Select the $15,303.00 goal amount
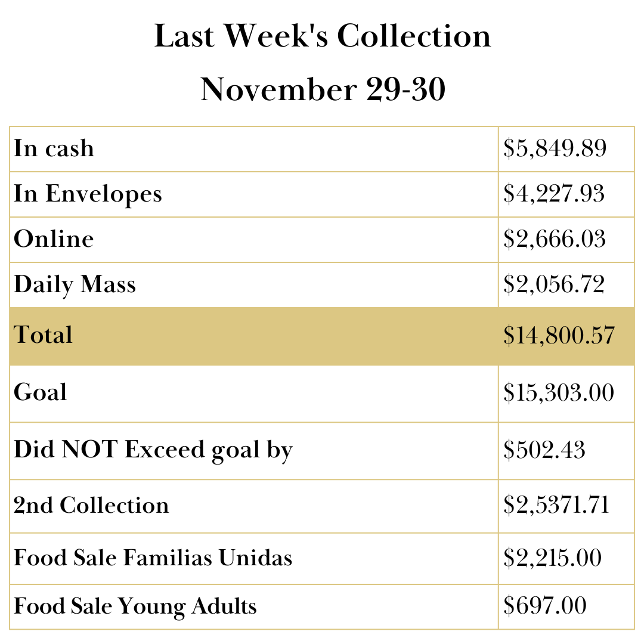 [x=558, y=393]
